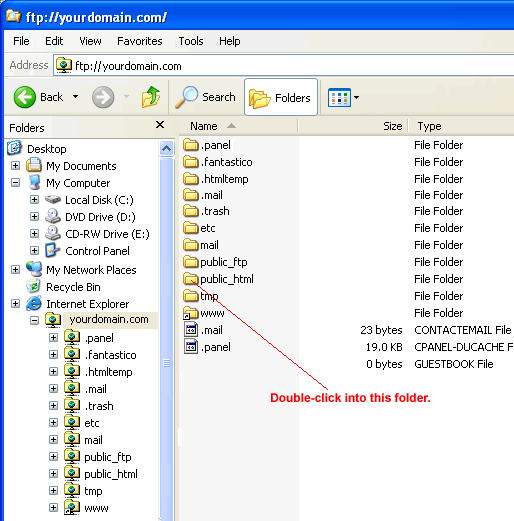Close the Folders pane with X
Screen dimensions: 514x521
160,125
